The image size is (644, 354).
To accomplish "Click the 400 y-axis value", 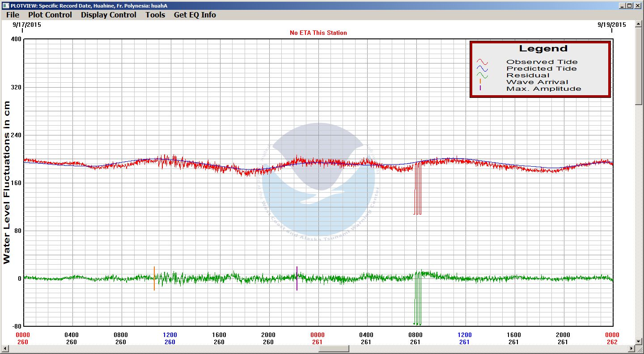I will [x=16, y=39].
